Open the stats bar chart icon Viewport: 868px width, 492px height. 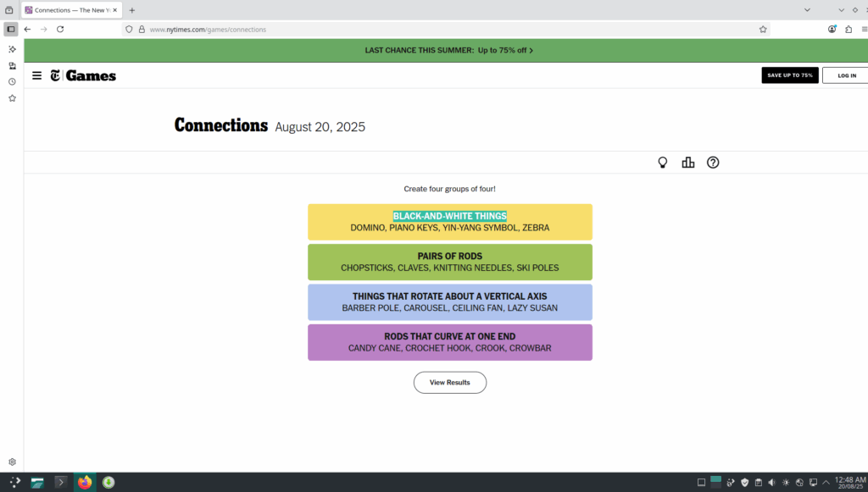tap(688, 163)
